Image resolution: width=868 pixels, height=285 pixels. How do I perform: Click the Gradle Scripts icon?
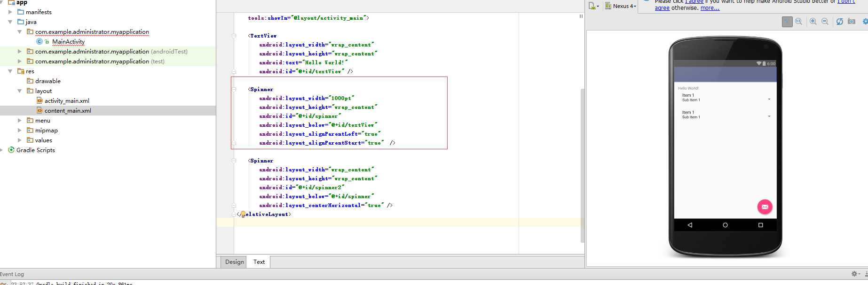point(11,150)
